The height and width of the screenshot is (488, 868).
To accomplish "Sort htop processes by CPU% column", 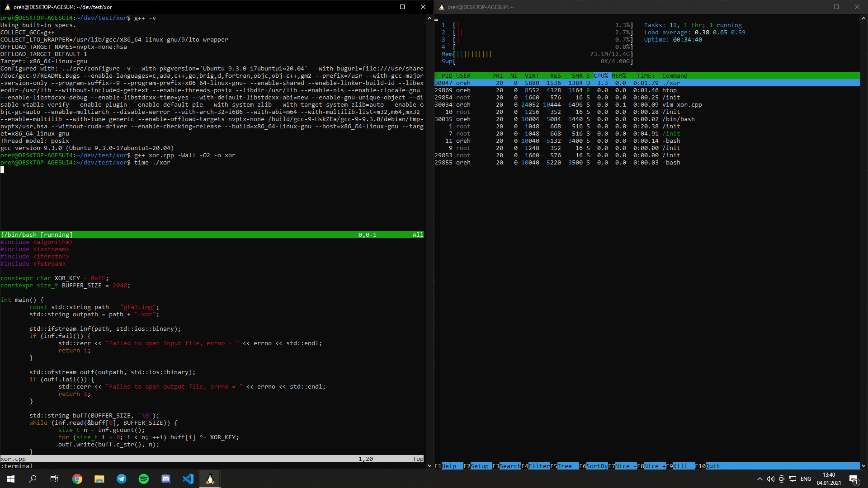I will 601,76.
